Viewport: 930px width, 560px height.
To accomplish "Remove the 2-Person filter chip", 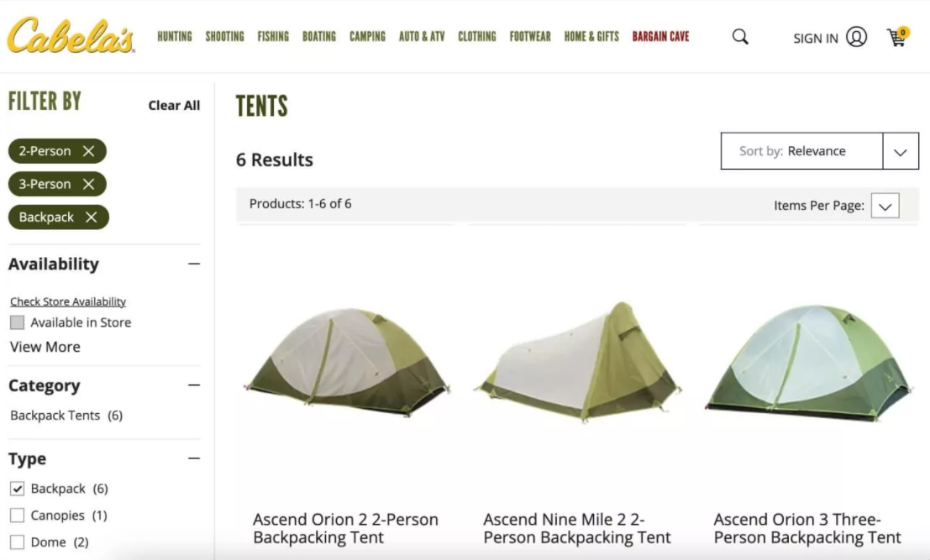I will (88, 151).
